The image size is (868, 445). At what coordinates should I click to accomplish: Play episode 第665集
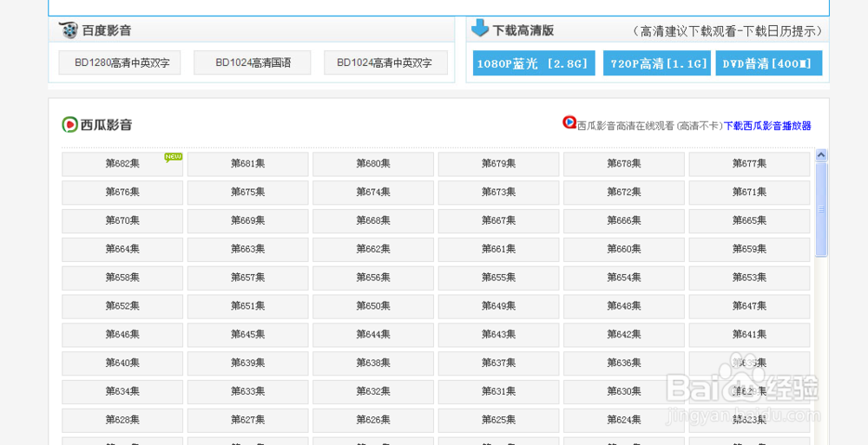pyautogui.click(x=749, y=221)
